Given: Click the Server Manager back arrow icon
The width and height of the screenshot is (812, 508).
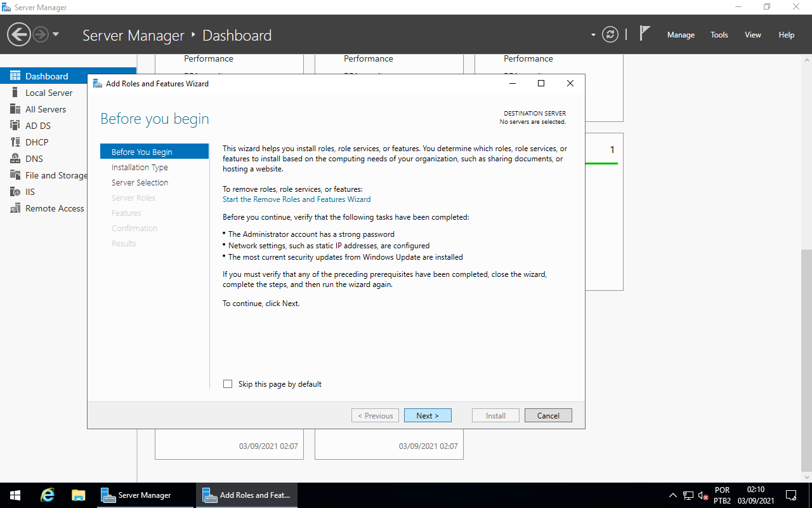Looking at the screenshot, I should [x=19, y=34].
